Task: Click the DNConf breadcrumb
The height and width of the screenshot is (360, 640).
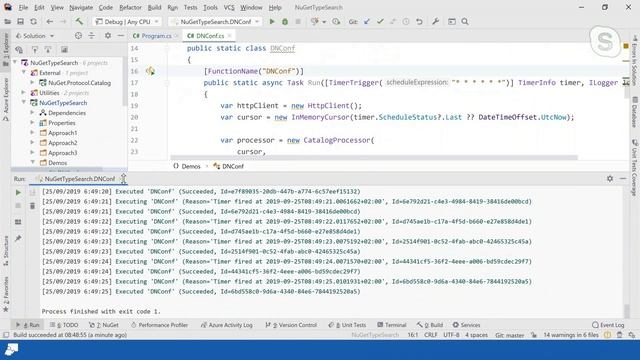Action: pyautogui.click(x=229, y=166)
